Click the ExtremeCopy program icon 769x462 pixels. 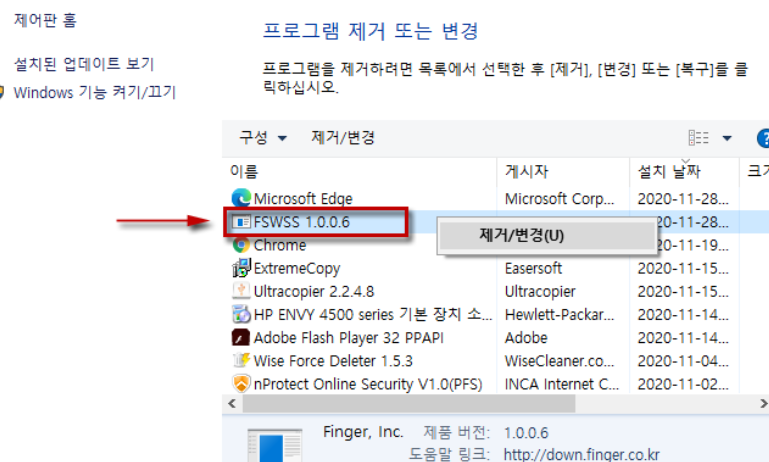tap(241, 268)
